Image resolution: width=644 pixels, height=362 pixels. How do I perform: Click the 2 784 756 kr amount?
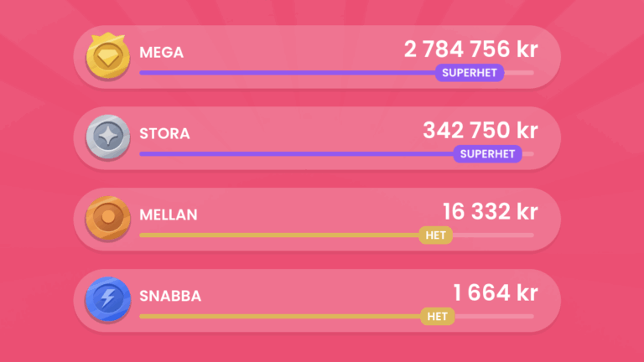[470, 49]
